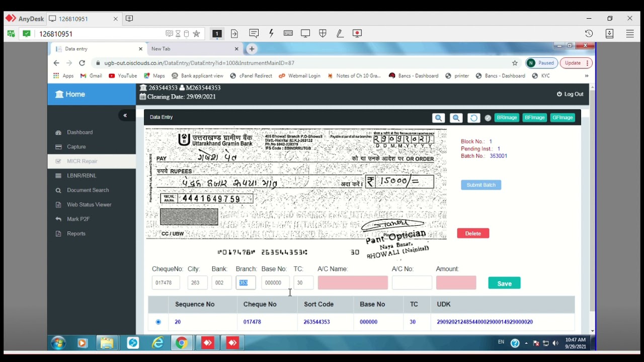Select MICR Repair in sidebar

(82, 161)
